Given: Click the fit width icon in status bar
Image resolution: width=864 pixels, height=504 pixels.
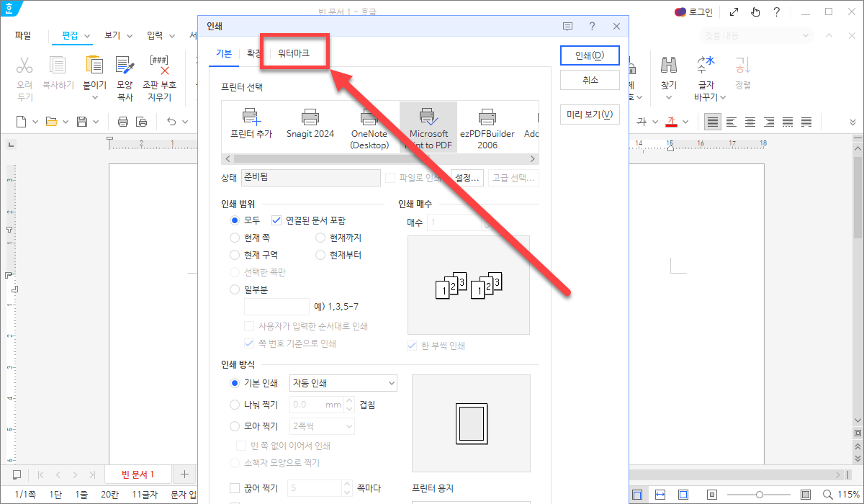Looking at the screenshot, I should [660, 495].
